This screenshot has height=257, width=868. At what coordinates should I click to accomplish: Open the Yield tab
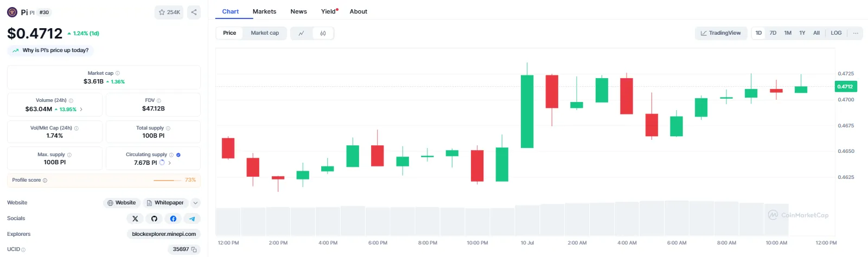(x=329, y=11)
